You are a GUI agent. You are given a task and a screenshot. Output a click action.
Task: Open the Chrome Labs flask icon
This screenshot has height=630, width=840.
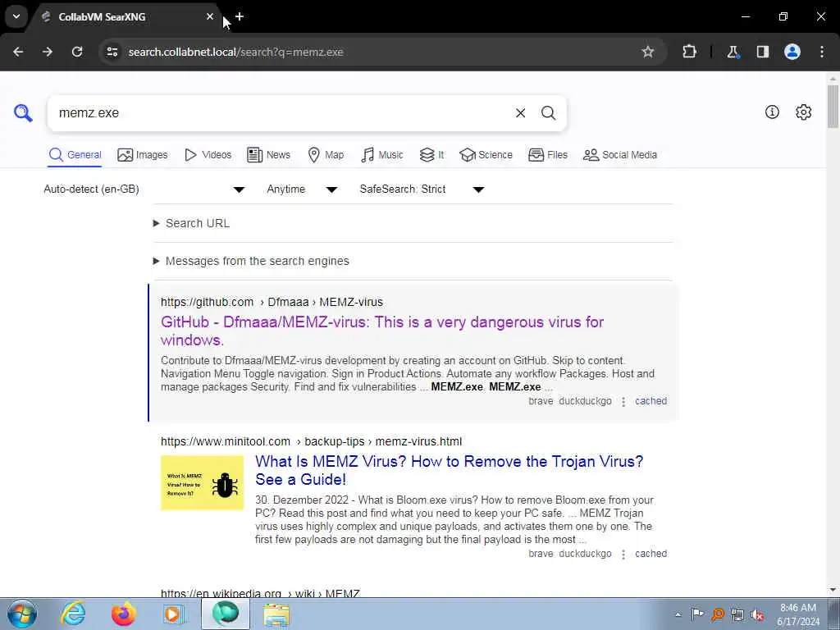733,52
